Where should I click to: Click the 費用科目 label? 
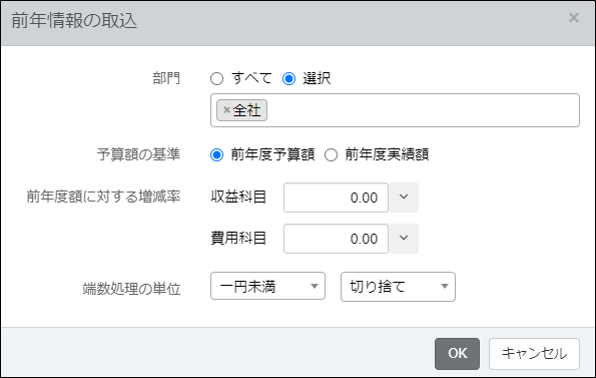pyautogui.click(x=238, y=238)
